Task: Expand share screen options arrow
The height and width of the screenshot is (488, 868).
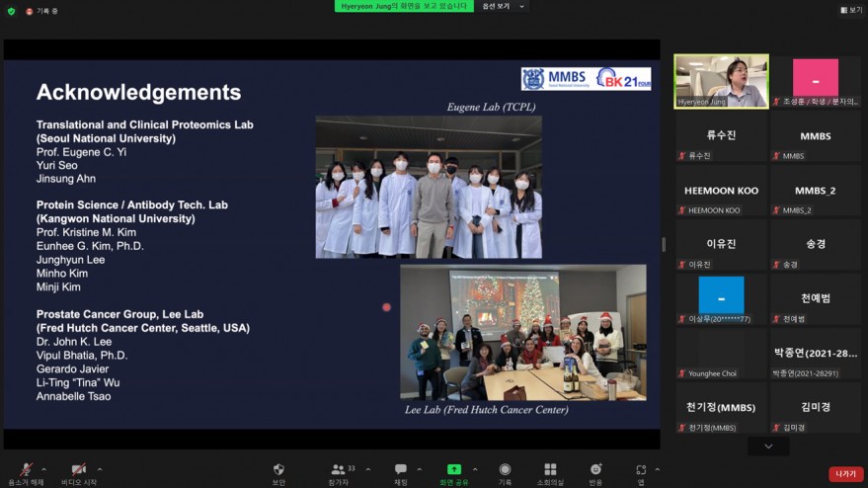Action: coord(475,469)
